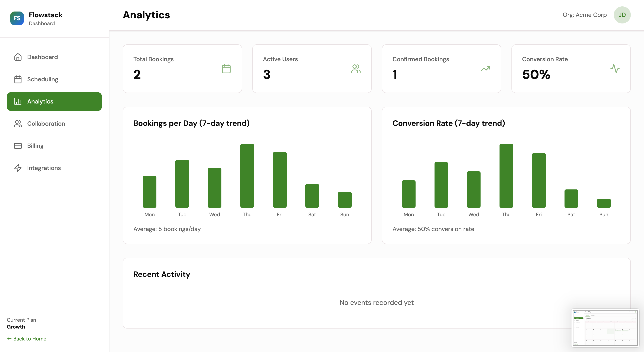Screen dimensions: 644x352
Task: Click 'Average: 50% conversion rate' text
Action: tap(433, 229)
